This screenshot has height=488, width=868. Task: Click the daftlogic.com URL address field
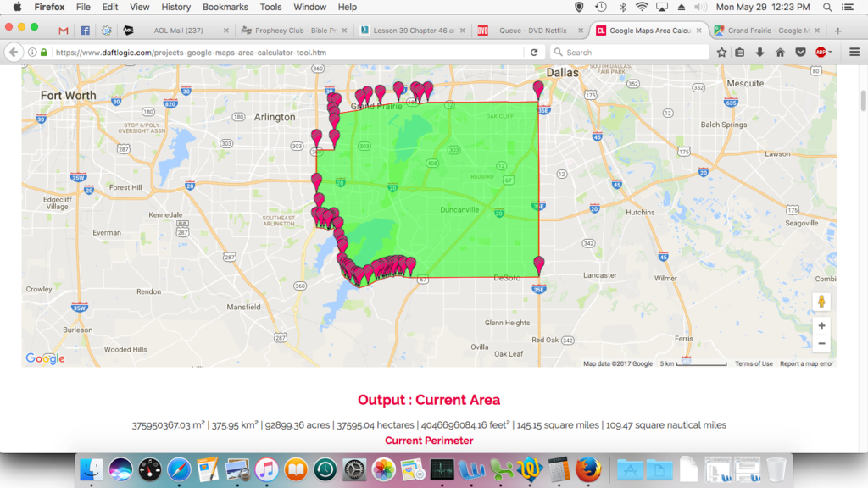(x=288, y=52)
